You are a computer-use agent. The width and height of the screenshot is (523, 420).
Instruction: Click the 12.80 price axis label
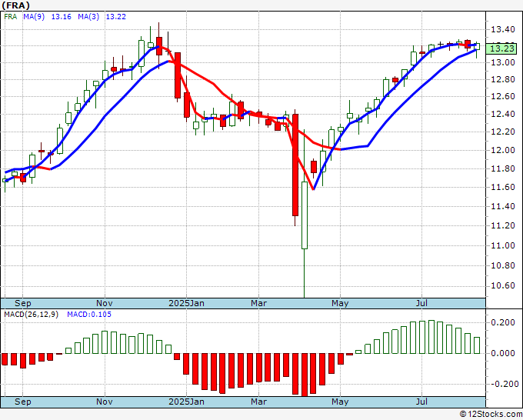[502, 79]
